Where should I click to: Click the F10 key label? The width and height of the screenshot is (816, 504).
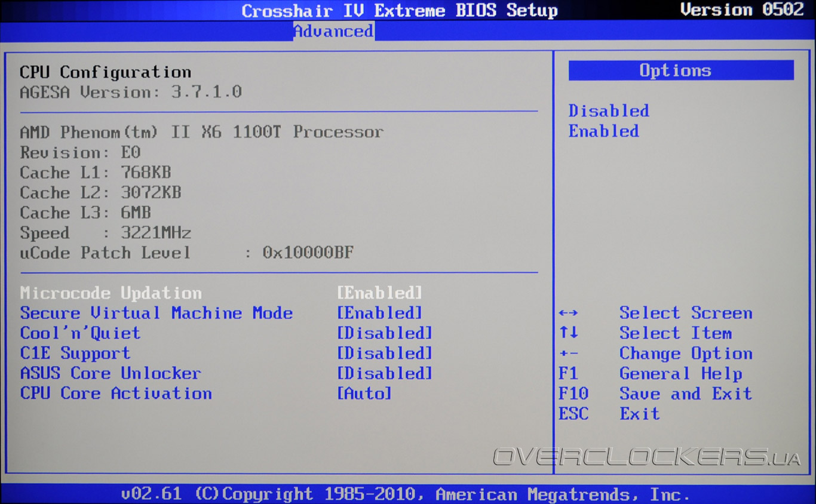(x=573, y=394)
